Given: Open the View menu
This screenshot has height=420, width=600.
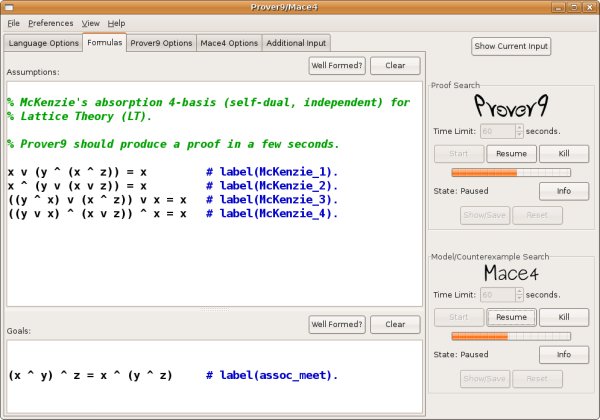Looking at the screenshot, I should tap(90, 23).
